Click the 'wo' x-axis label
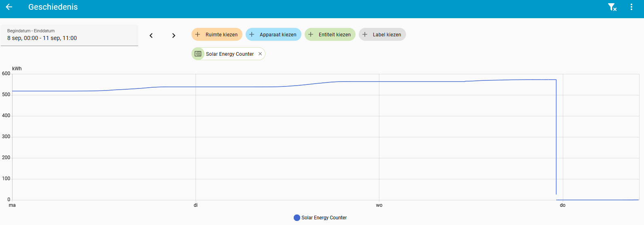The width and height of the screenshot is (644, 225). pyautogui.click(x=379, y=205)
